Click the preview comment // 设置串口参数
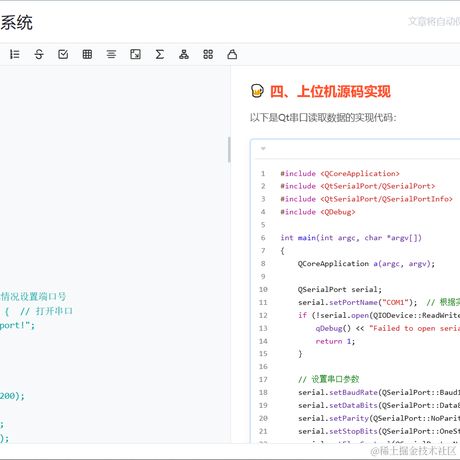Screen dimensions: 460x460 (329, 379)
